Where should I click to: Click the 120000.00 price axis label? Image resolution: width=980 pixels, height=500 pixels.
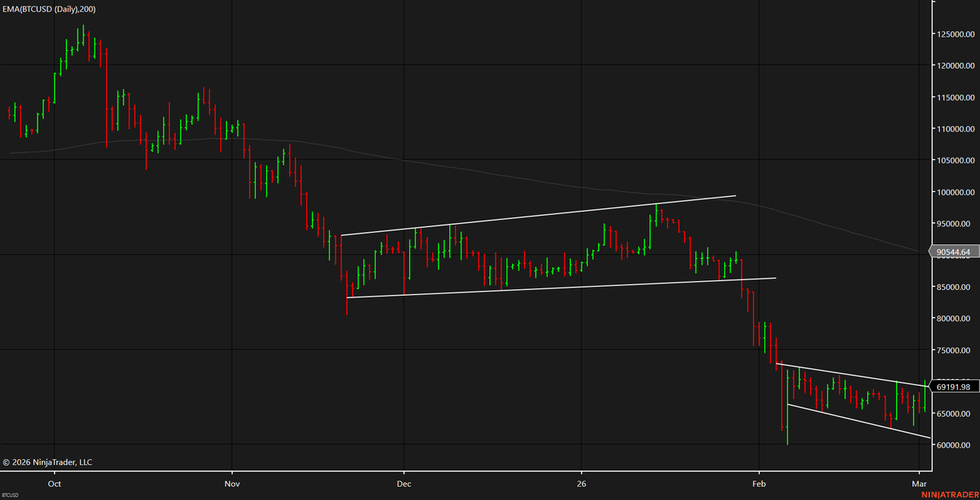pos(955,65)
